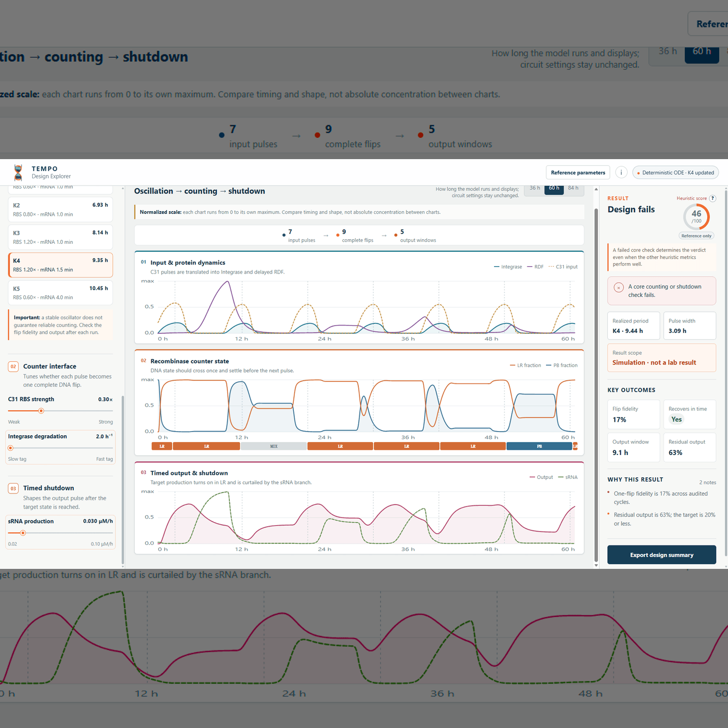Select the MIX segment in state timeline
Screen dimensions: 728x728
click(x=274, y=446)
